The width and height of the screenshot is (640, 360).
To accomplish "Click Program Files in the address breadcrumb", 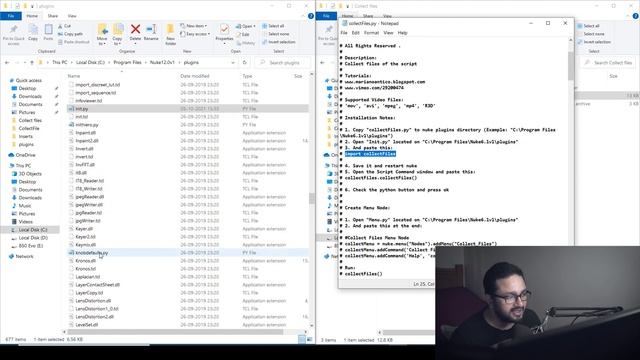I will point(127,62).
